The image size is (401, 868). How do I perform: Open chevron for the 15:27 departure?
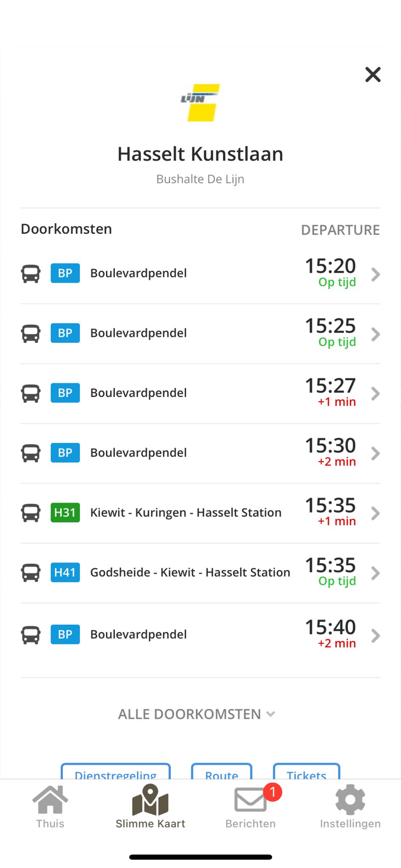tap(375, 394)
